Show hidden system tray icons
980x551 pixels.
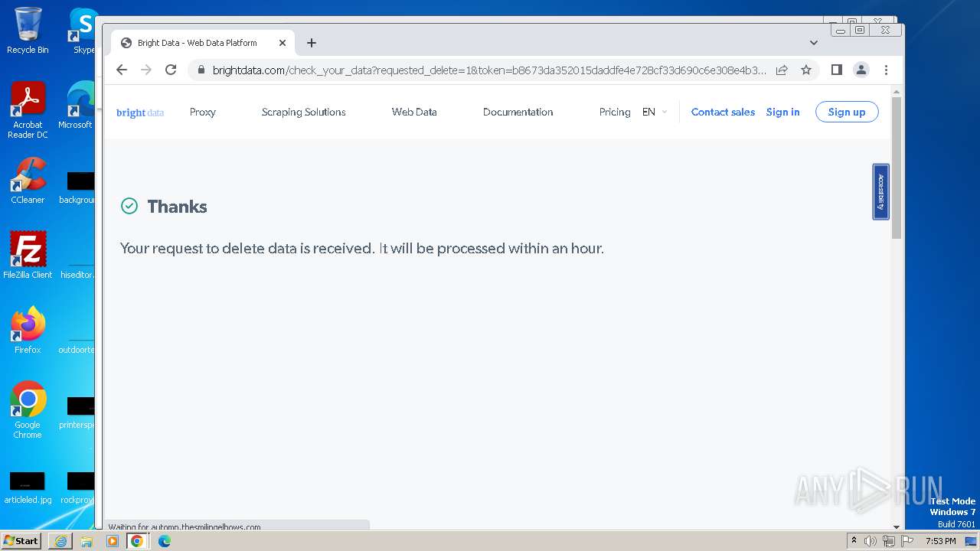tap(854, 541)
